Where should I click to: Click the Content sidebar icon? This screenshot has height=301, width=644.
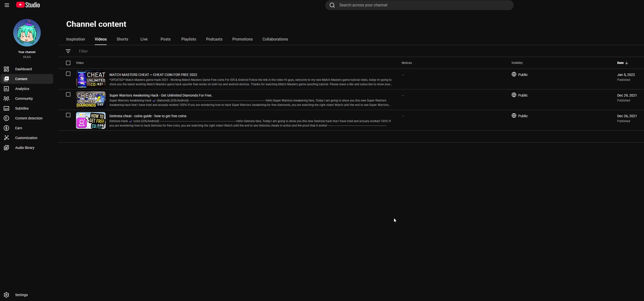tap(6, 79)
